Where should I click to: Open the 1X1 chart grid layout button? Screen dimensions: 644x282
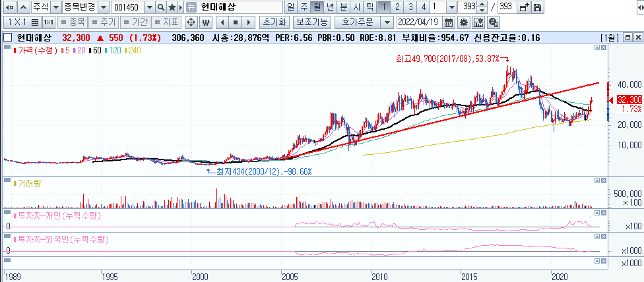tap(23, 22)
